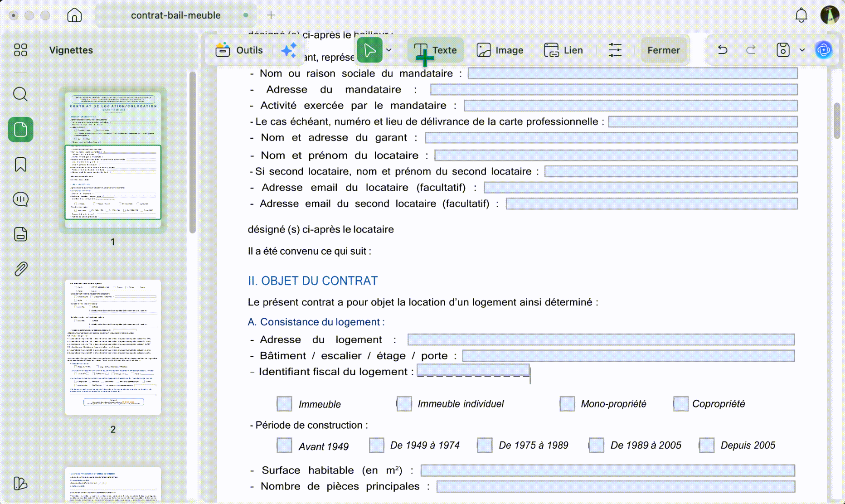Click the thumbnails panel scrollbar
The width and height of the screenshot is (845, 504).
pyautogui.click(x=193, y=152)
